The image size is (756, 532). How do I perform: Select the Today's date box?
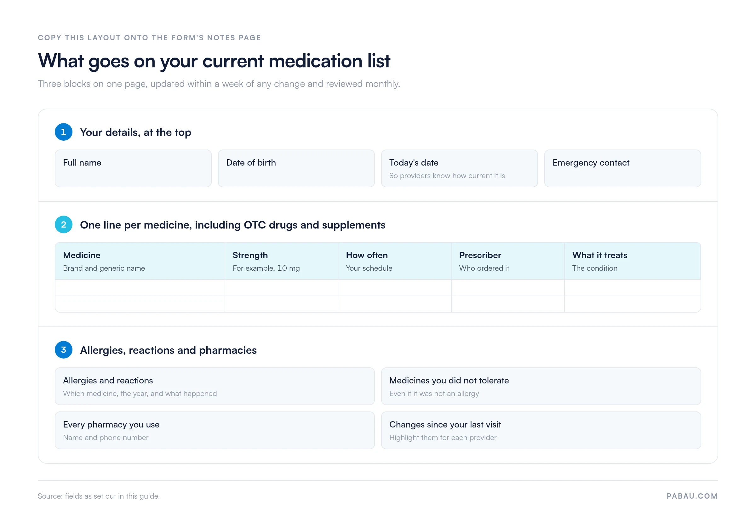click(459, 168)
